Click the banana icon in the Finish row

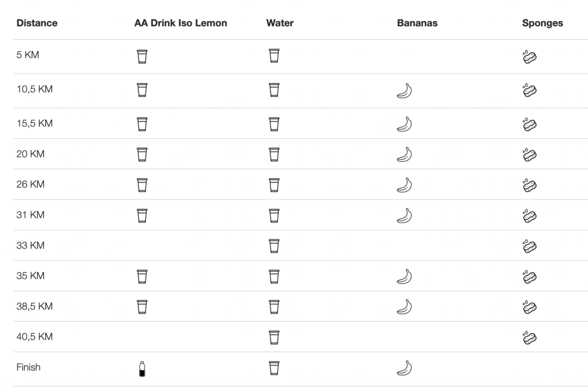405,369
